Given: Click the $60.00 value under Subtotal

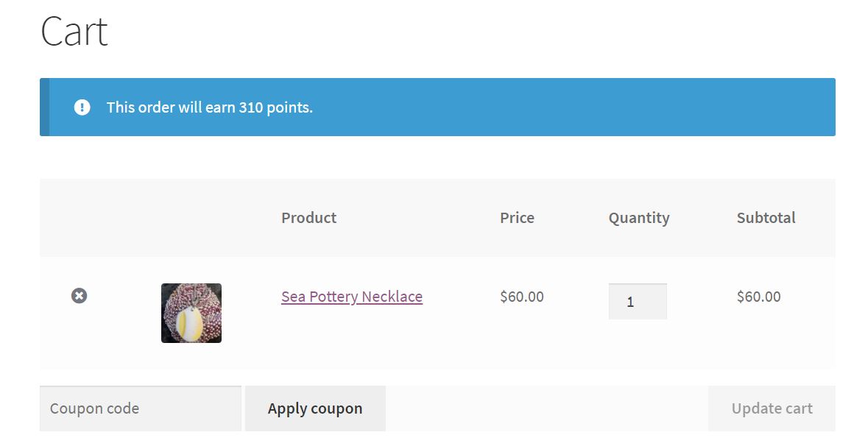Looking at the screenshot, I should click(758, 297).
